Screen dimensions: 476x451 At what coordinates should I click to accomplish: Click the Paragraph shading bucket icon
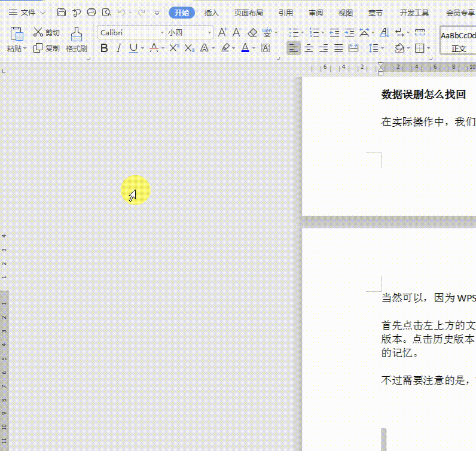click(x=399, y=48)
